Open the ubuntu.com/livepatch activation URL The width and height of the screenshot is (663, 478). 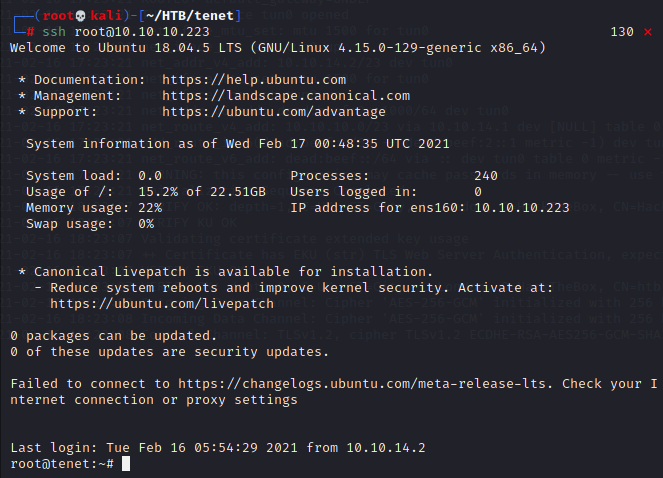point(160,303)
